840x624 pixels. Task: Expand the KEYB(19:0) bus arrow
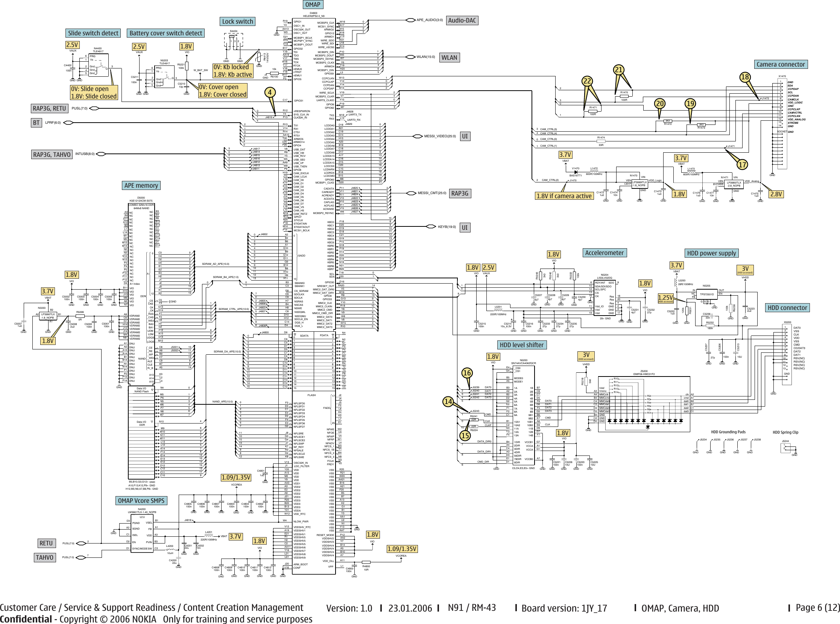[x=432, y=226]
